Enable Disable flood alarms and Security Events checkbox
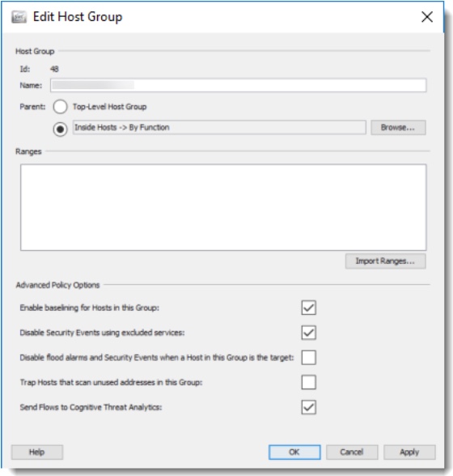This screenshot has width=453, height=476. 308,357
